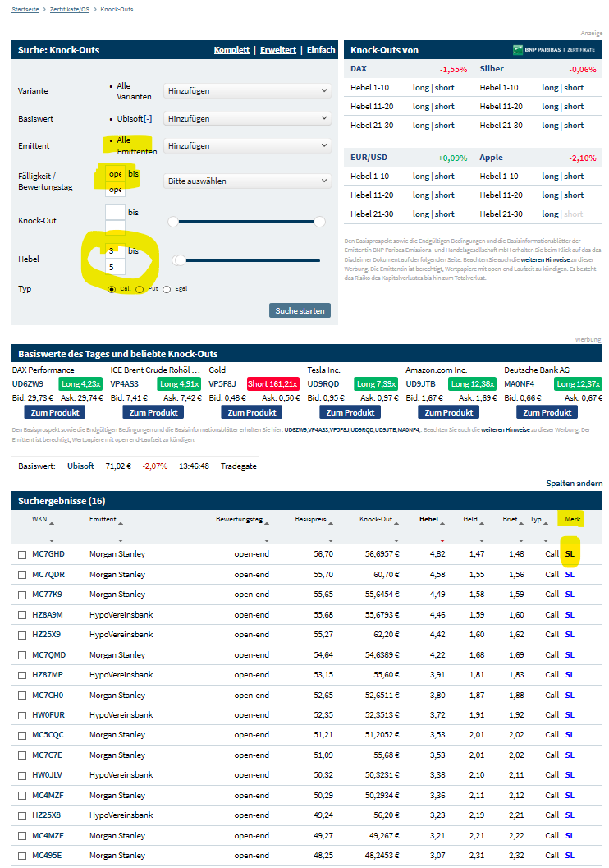Focus the Hebel minimum field showing 3
The width and height of the screenshot is (609, 868).
click(x=115, y=250)
